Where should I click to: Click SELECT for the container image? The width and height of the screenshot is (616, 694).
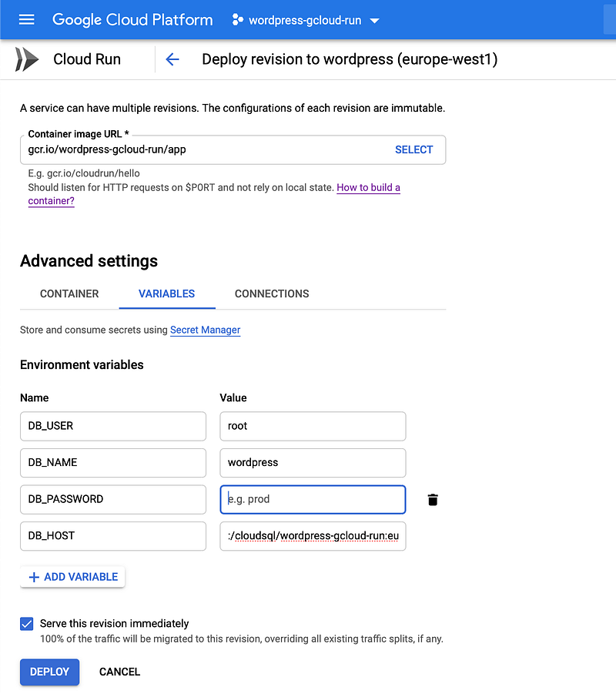click(x=413, y=149)
